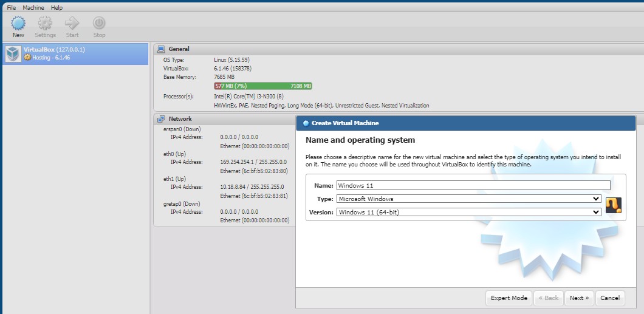Click the Name field containing Windows 11
Image resolution: width=644 pixels, height=314 pixels.
(x=473, y=185)
